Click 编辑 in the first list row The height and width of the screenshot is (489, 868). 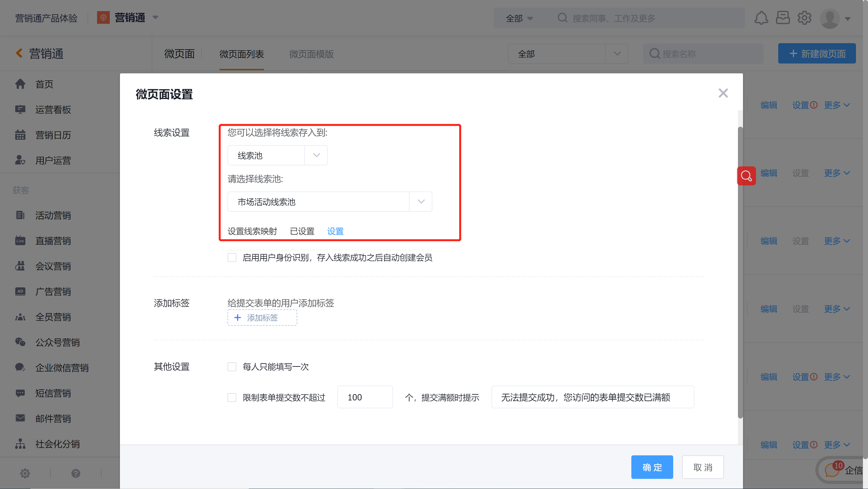769,105
